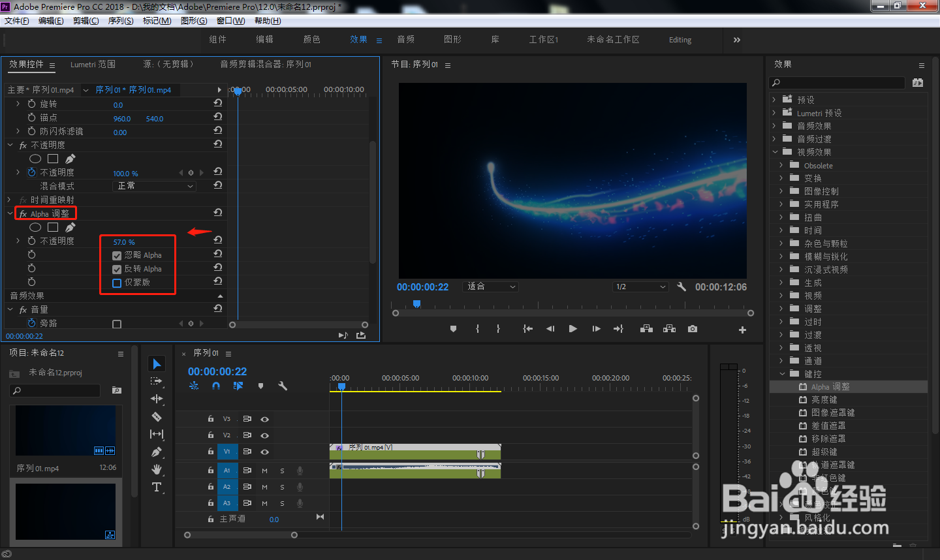This screenshot has width=940, height=560.
Task: Click the timeline playhead marker
Action: [x=341, y=387]
